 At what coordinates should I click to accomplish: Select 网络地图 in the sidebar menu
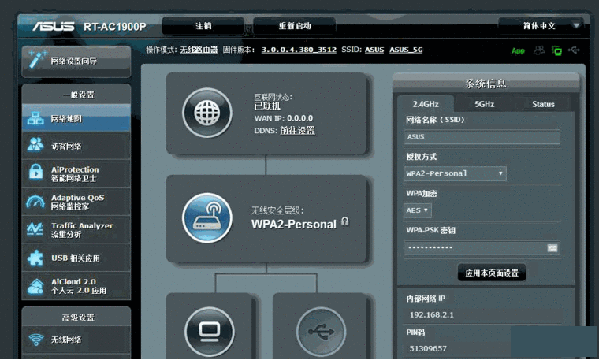pos(76,118)
